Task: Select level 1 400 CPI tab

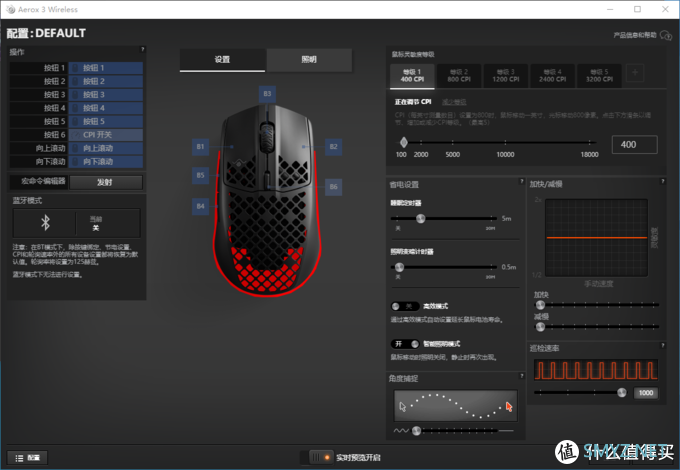Action: [412, 76]
